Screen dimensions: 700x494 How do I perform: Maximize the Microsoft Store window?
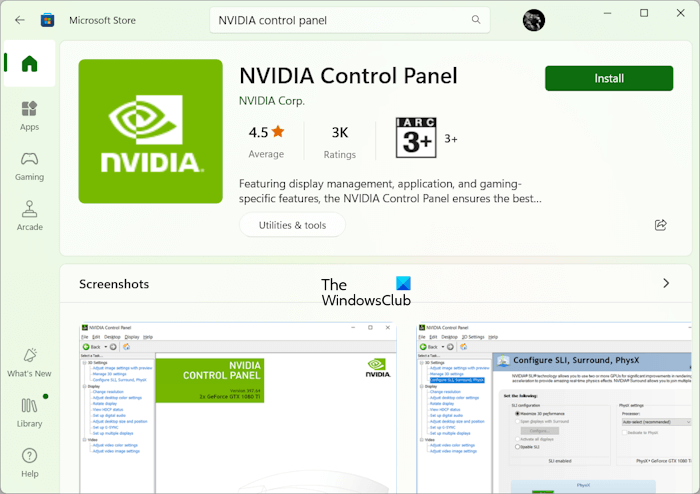point(644,13)
